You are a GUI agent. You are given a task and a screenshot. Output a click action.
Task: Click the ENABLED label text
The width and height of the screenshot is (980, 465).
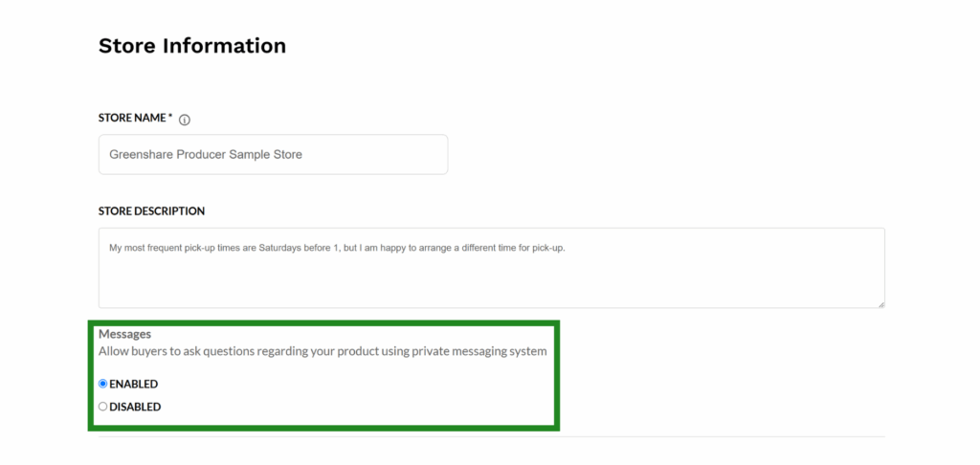(134, 384)
